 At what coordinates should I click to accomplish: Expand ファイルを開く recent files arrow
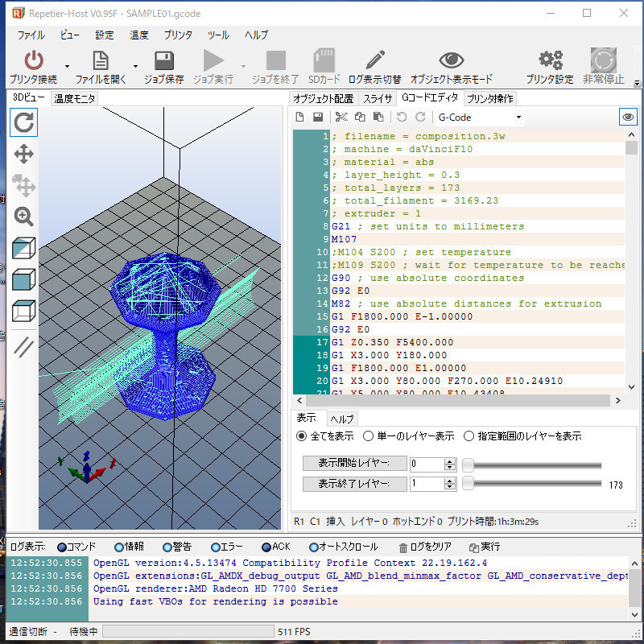pos(135,66)
